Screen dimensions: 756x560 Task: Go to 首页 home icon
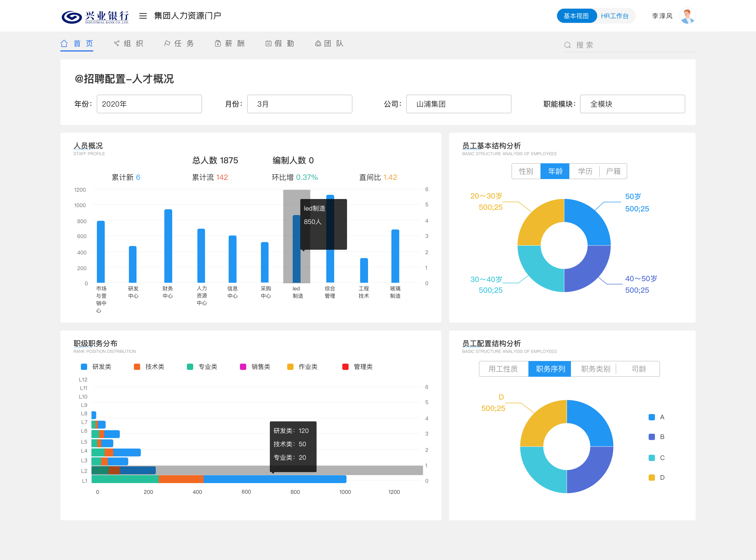64,43
